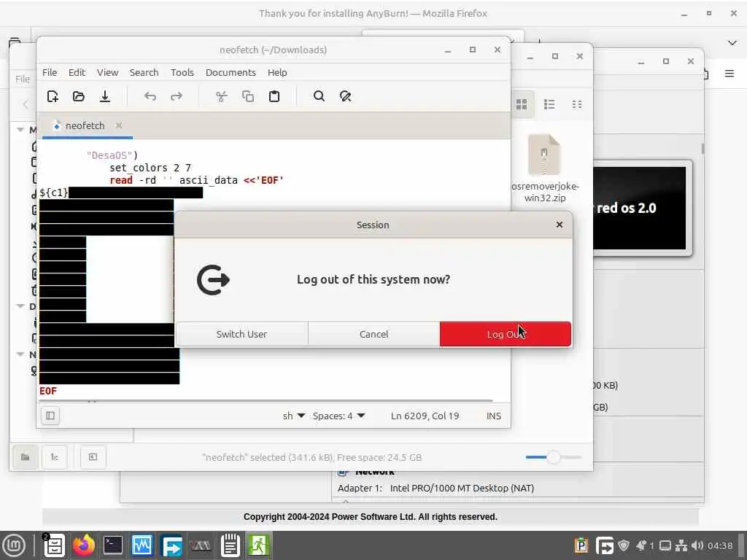Open the sh language dropdown
This screenshot has width=747, height=560.
pyautogui.click(x=293, y=416)
